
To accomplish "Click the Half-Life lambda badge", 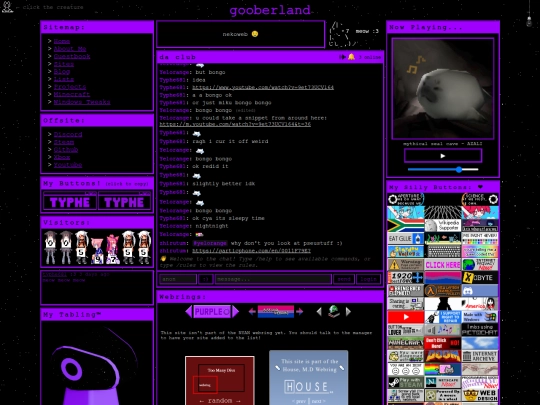I will pos(443,291).
